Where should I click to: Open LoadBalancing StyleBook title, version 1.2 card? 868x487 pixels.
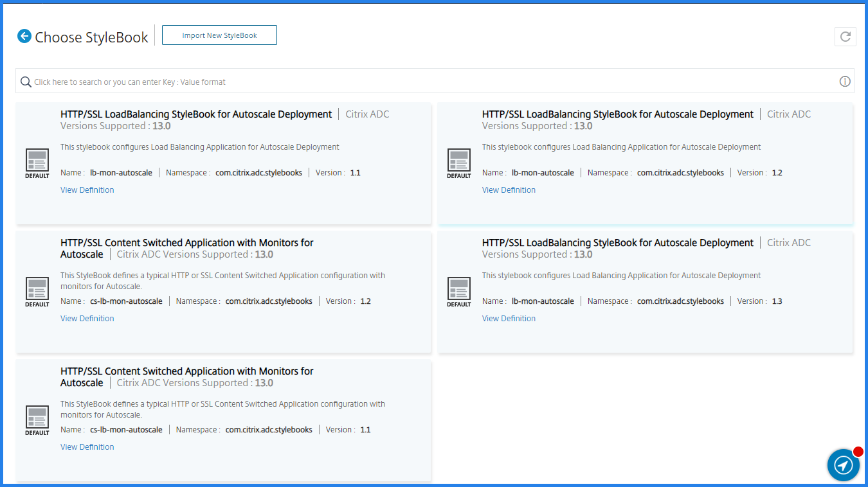(618, 114)
